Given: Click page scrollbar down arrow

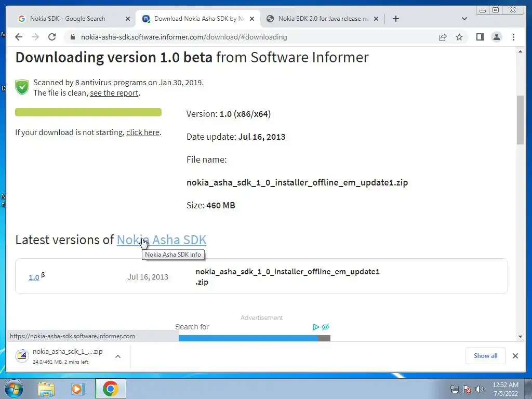Looking at the screenshot, I should [x=520, y=337].
